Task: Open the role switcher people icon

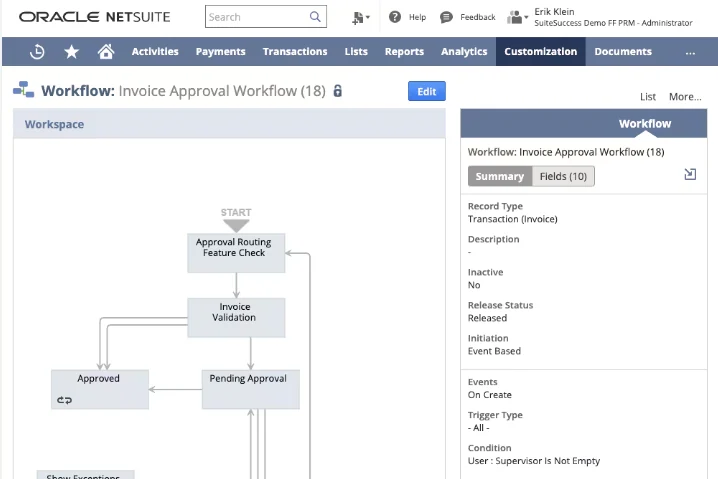Action: [517, 17]
